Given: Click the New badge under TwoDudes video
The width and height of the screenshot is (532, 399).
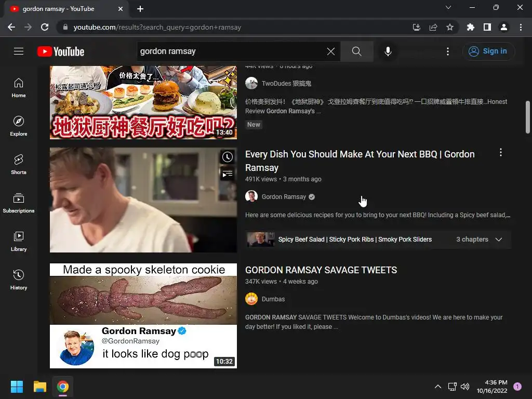Looking at the screenshot, I should coord(254,125).
